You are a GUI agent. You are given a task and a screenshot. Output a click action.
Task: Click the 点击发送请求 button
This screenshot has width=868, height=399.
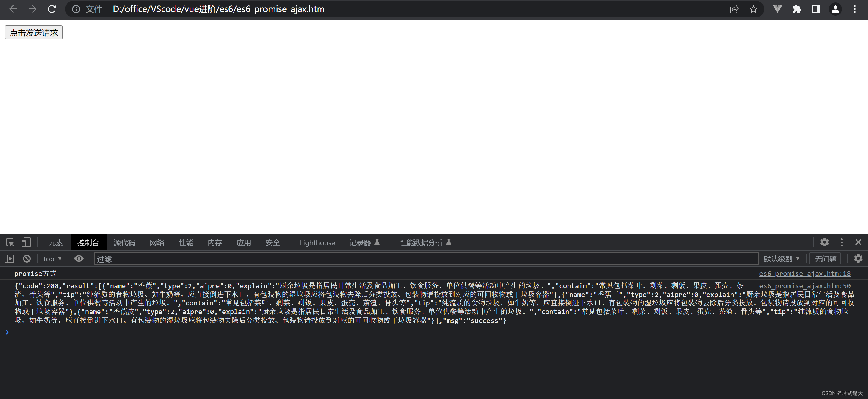tap(34, 33)
